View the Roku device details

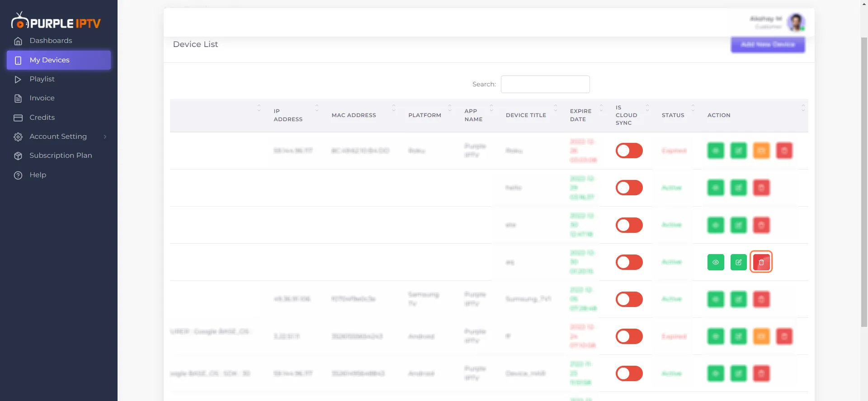[x=716, y=151]
